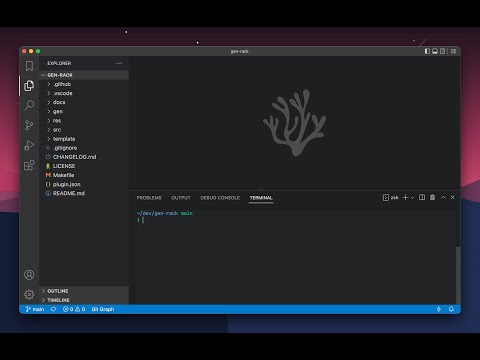
Task: Expand the docs folder
Action: click(84, 102)
